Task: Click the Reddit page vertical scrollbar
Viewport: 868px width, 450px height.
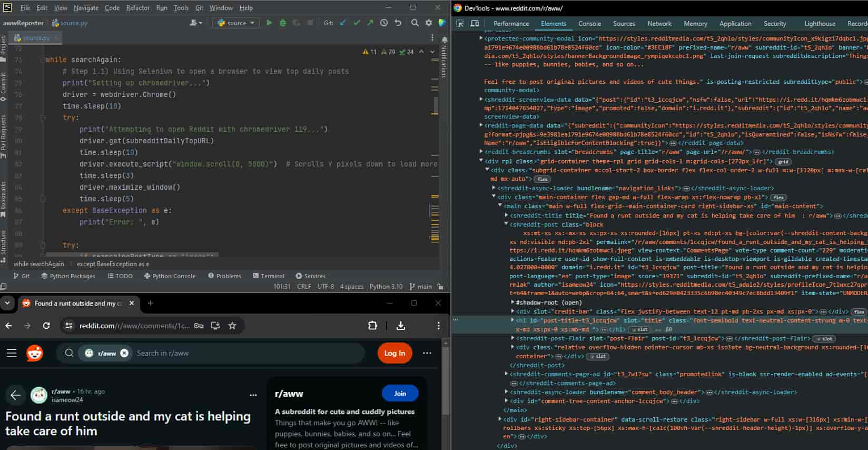Action: click(446, 381)
